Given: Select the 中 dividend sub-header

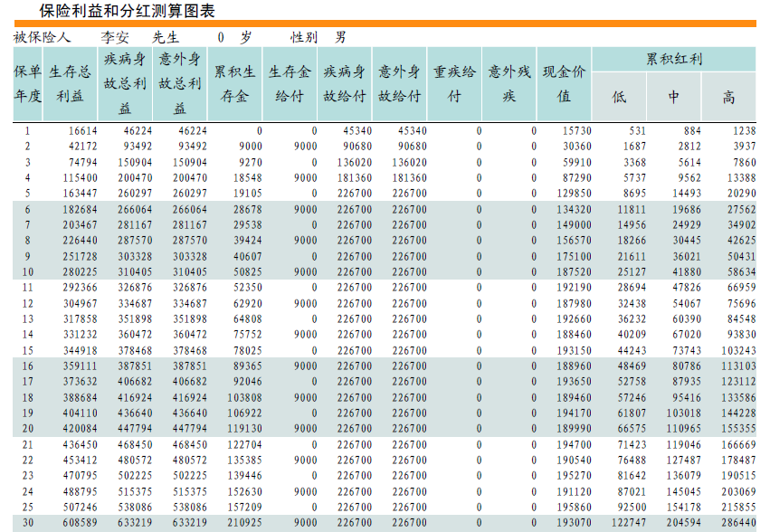Looking at the screenshot, I should (x=674, y=97).
